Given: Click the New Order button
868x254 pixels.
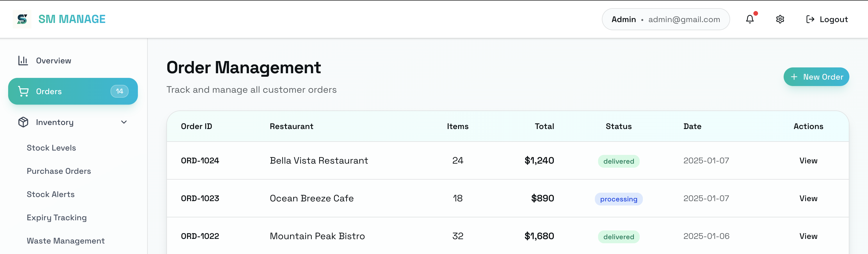Looking at the screenshot, I should point(816,77).
